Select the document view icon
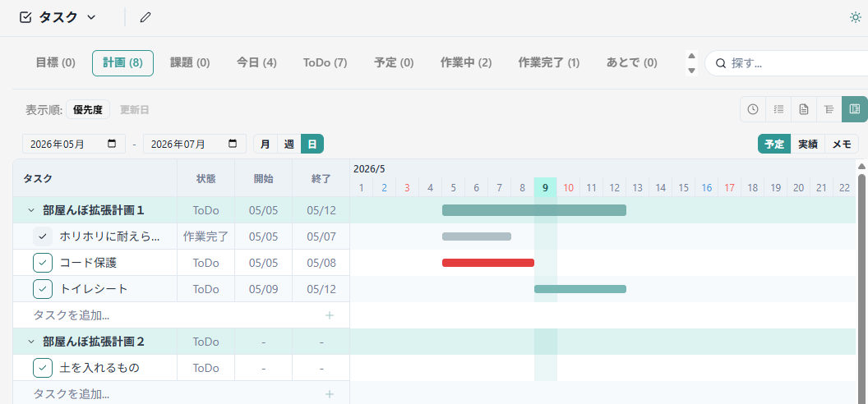The height and width of the screenshot is (404, 868). [804, 109]
